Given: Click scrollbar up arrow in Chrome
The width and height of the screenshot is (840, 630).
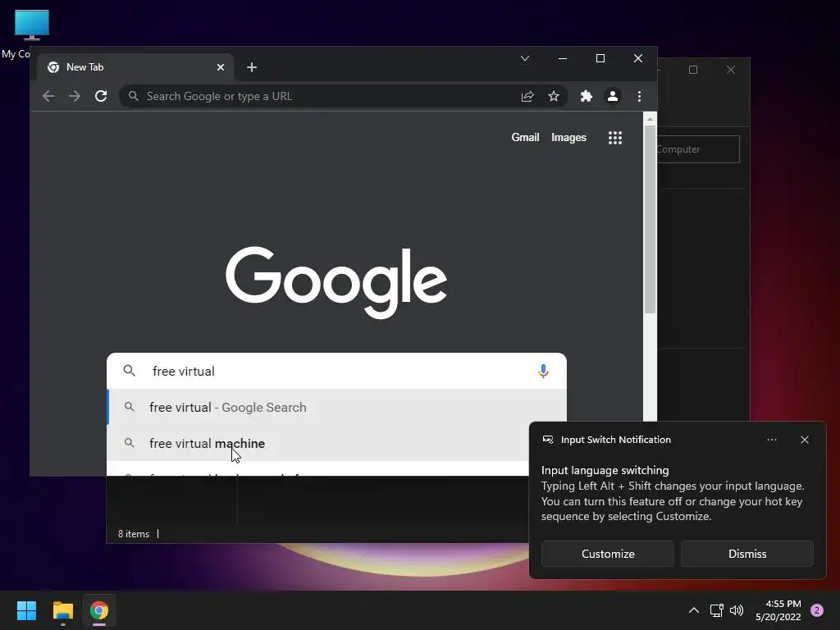Looking at the screenshot, I should point(650,119).
